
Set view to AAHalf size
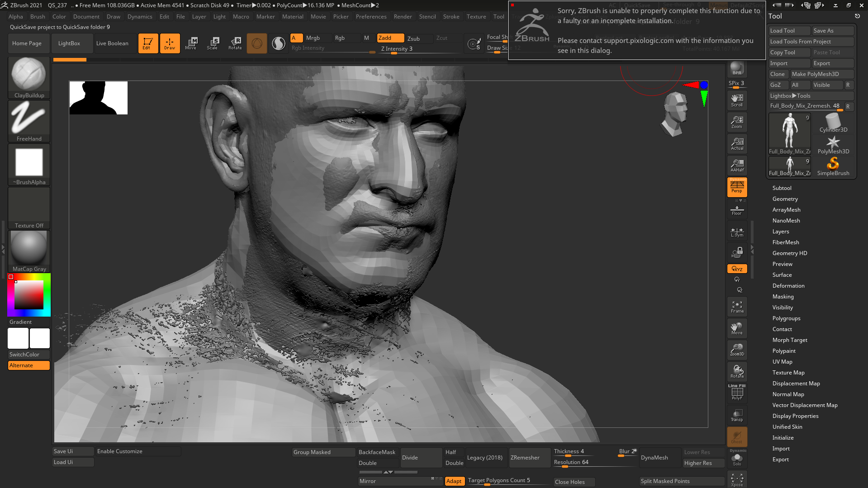pyautogui.click(x=737, y=166)
